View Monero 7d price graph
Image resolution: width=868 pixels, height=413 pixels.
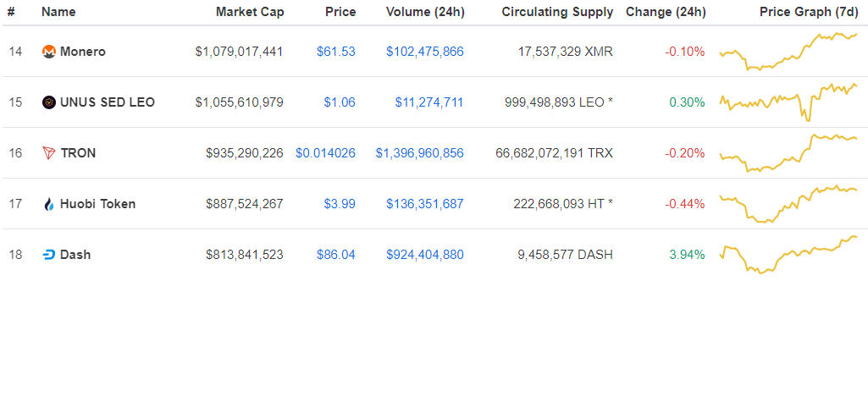pos(788,52)
